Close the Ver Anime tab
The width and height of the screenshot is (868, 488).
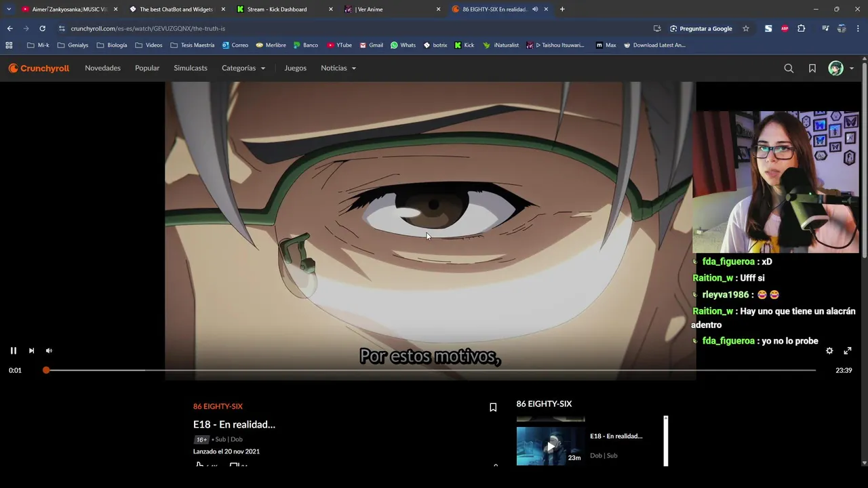coord(438,9)
